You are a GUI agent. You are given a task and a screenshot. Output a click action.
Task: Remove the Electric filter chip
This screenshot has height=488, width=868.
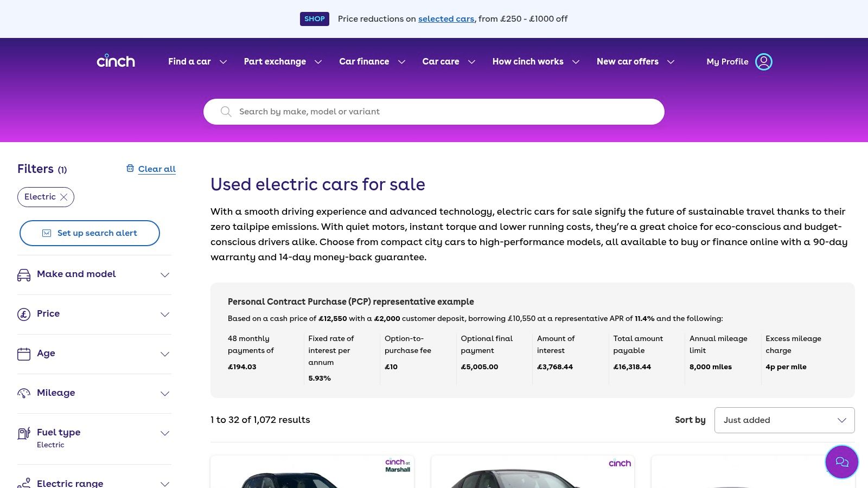click(x=64, y=197)
